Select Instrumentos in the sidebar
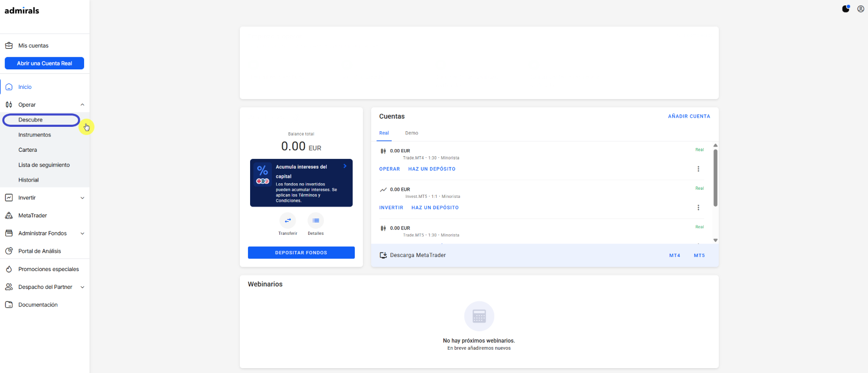Screen dimensions: 868x373 [35, 135]
